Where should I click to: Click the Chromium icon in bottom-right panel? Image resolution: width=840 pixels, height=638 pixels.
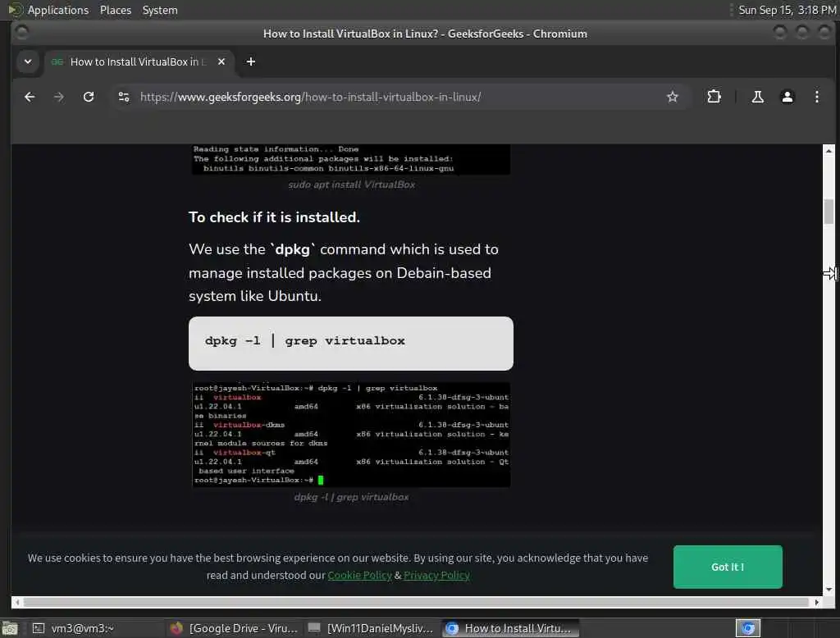click(x=748, y=628)
